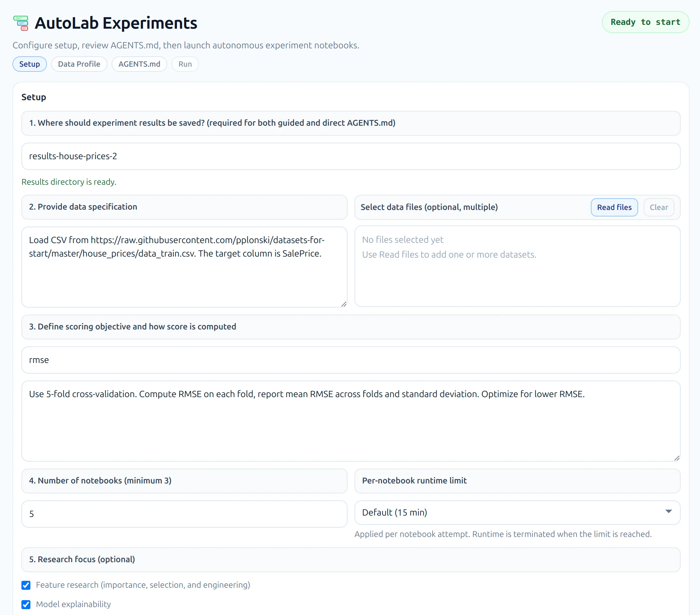Disable the Model explainability checkbox

pyautogui.click(x=26, y=604)
